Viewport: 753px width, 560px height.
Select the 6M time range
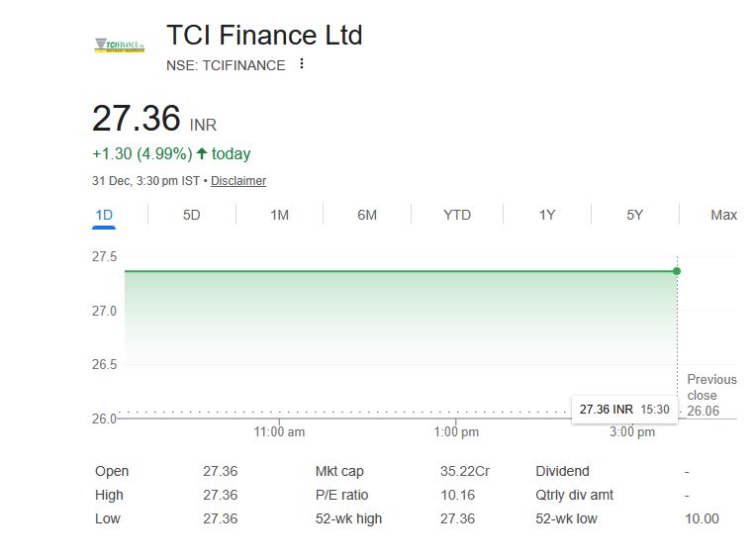[367, 215]
